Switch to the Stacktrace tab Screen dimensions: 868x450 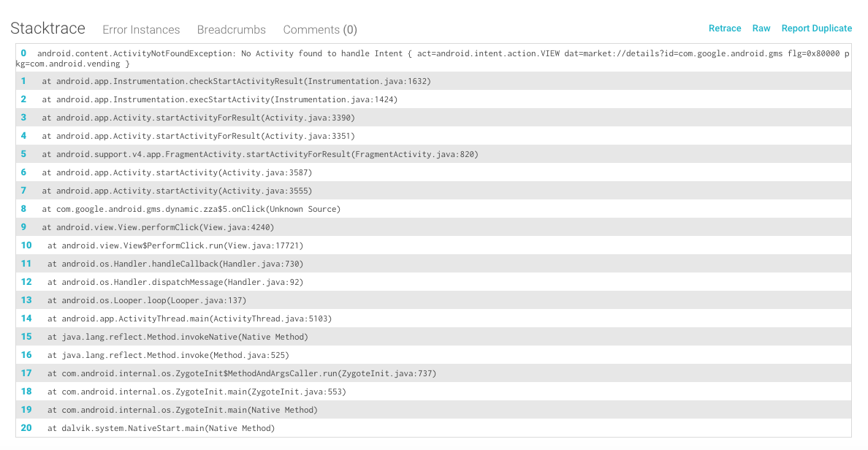point(47,28)
